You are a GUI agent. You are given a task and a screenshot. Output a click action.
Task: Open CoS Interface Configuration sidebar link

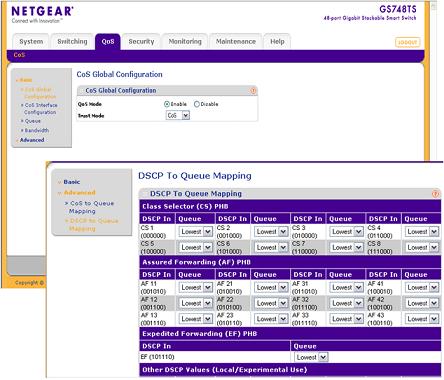click(40, 109)
